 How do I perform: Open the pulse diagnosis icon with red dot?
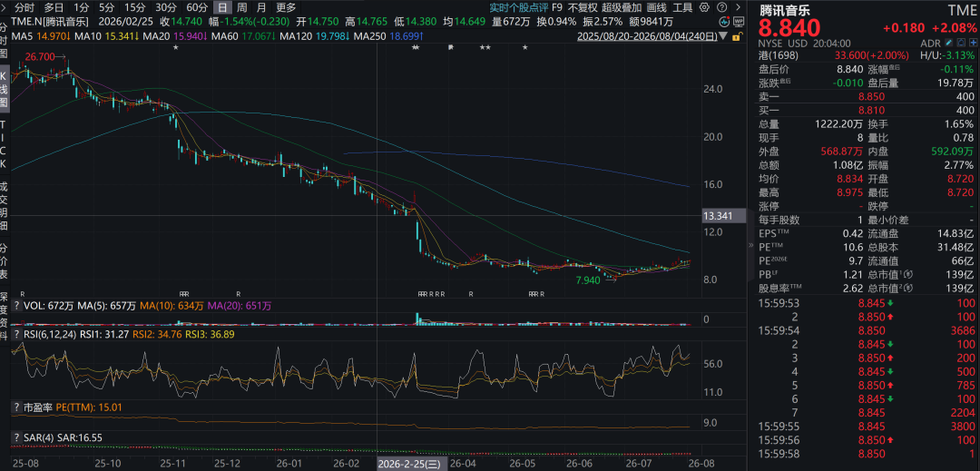(724, 21)
